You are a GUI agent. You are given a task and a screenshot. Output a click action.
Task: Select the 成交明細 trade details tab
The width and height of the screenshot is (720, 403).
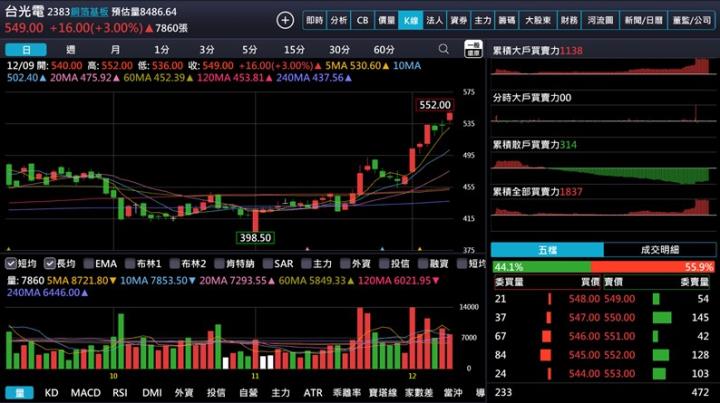pyautogui.click(x=660, y=249)
